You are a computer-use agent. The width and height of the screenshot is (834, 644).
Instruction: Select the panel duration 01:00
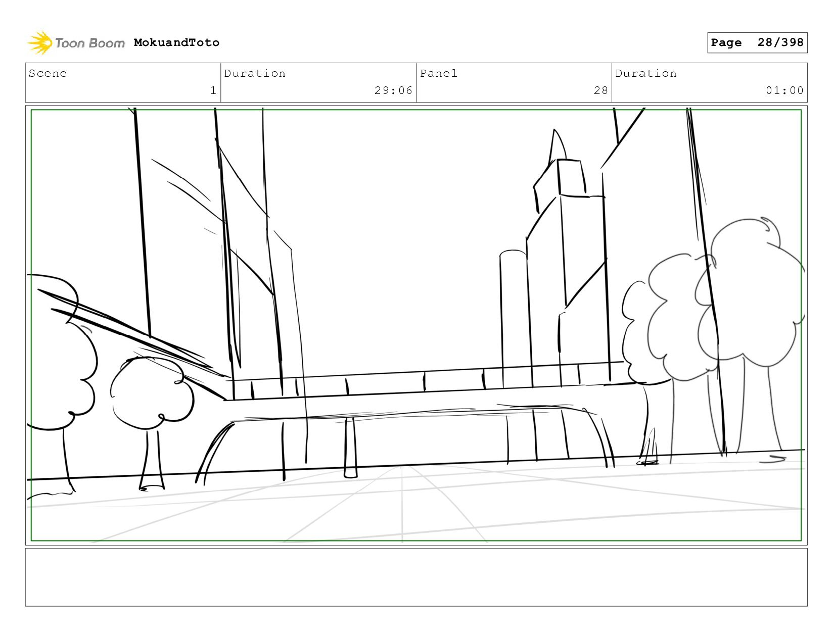pos(784,90)
